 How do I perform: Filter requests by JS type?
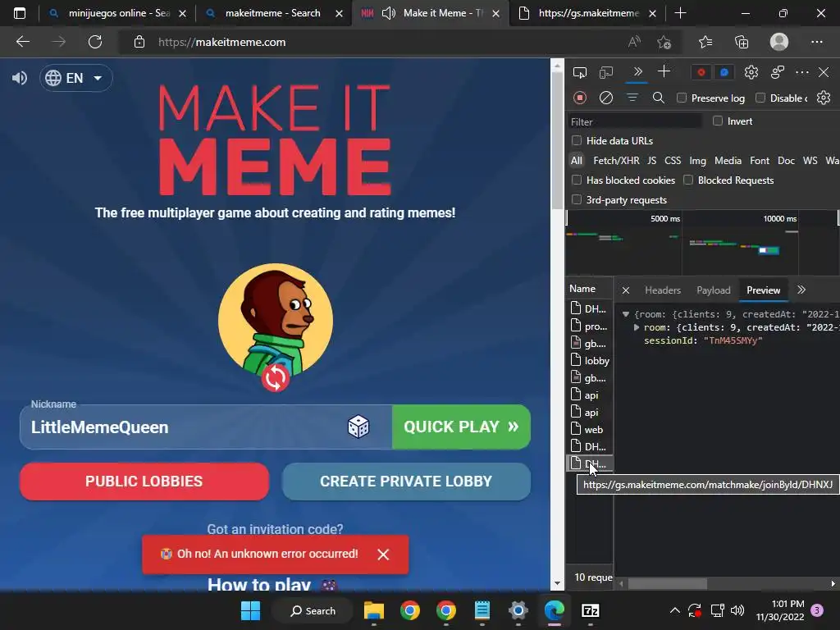click(651, 160)
